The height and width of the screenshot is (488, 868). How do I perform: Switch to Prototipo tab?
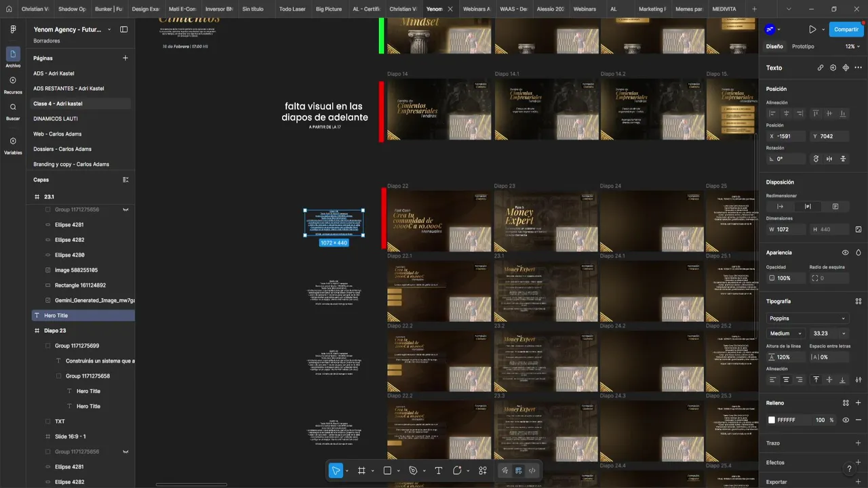click(803, 47)
